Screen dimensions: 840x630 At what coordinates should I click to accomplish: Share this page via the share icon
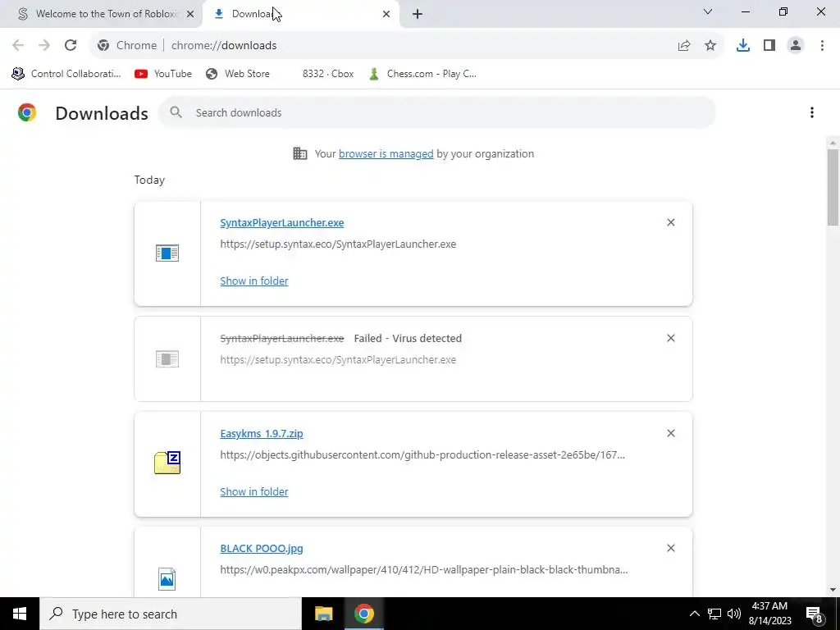coord(684,46)
